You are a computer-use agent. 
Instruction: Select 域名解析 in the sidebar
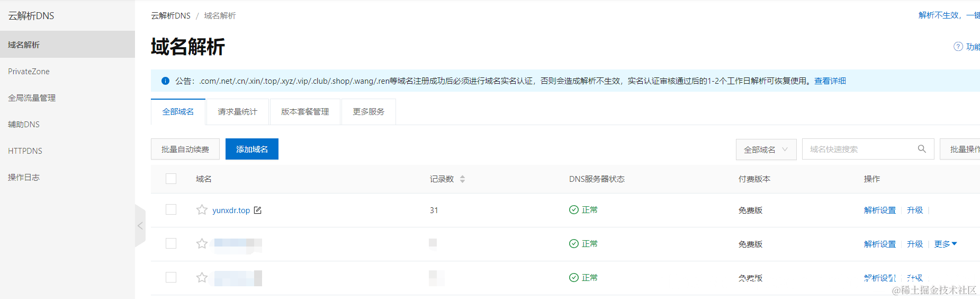tap(67, 45)
